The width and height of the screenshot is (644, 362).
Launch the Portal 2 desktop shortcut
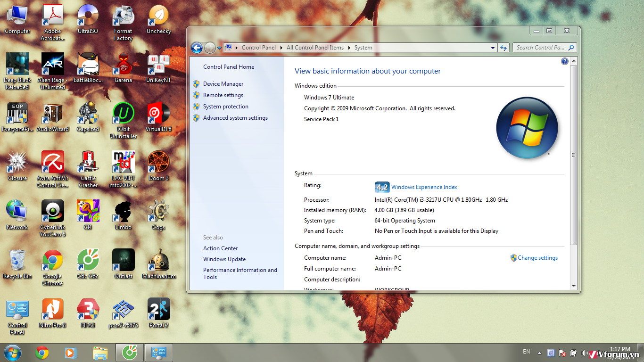point(159,313)
